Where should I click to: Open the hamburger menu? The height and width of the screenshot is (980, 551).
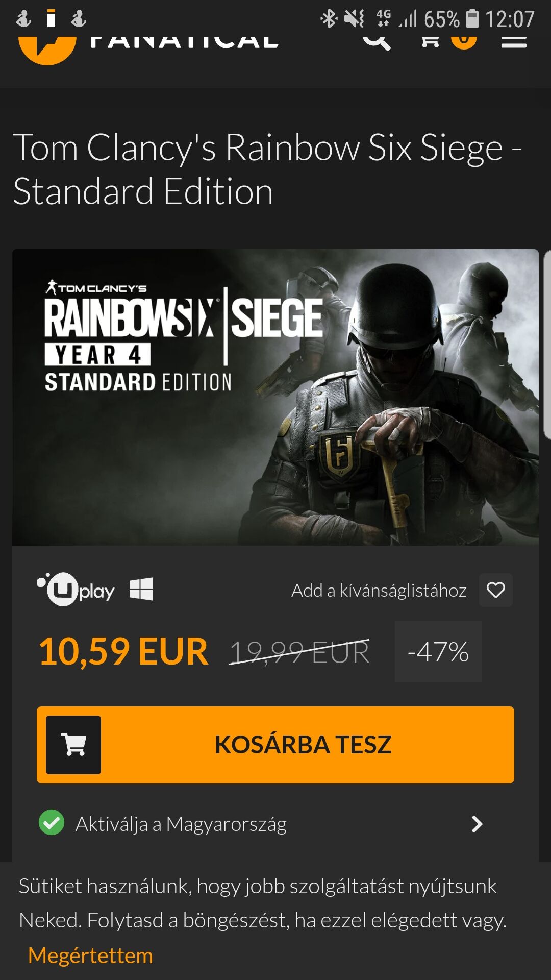coord(514,42)
